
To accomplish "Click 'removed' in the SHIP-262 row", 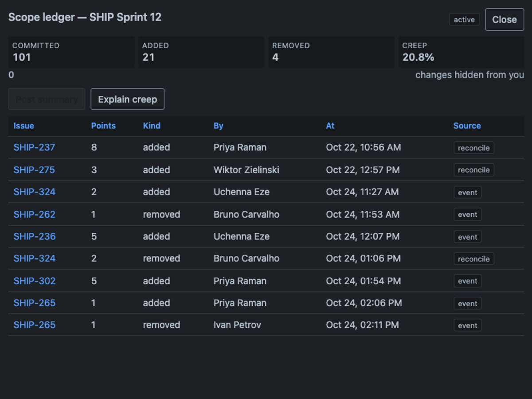I will pyautogui.click(x=161, y=215).
